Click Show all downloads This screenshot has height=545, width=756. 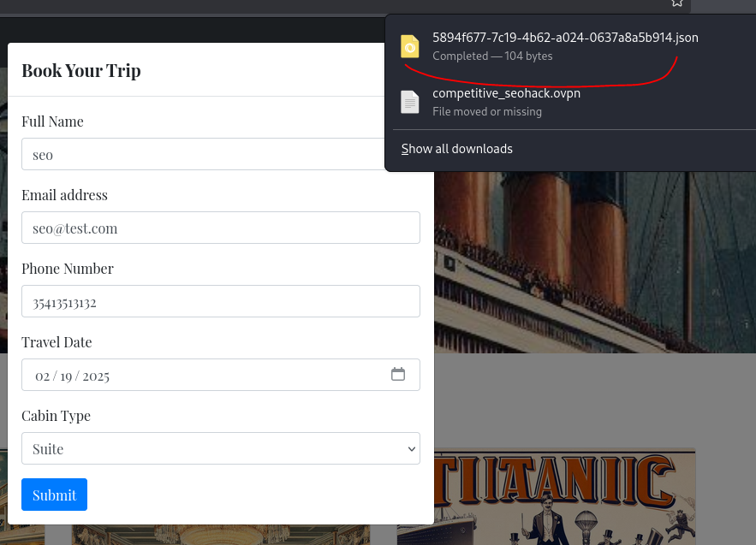(x=457, y=149)
